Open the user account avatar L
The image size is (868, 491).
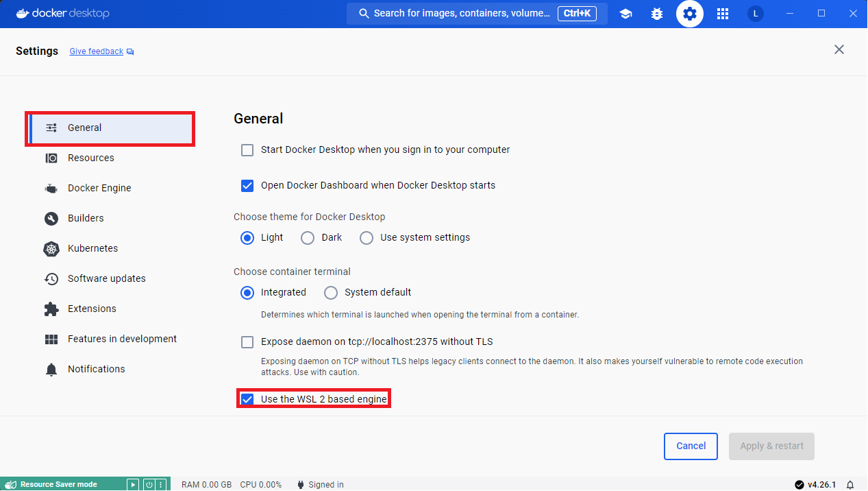(x=756, y=14)
